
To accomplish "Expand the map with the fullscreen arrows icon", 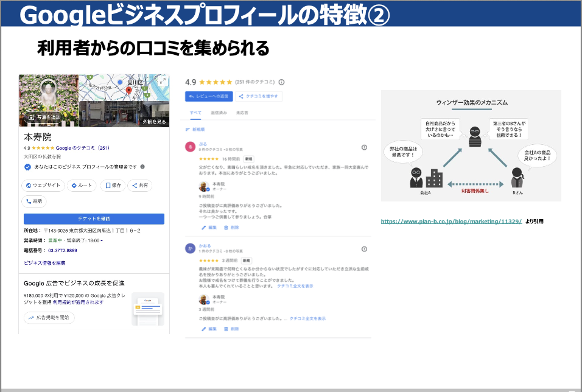I will point(163,82).
